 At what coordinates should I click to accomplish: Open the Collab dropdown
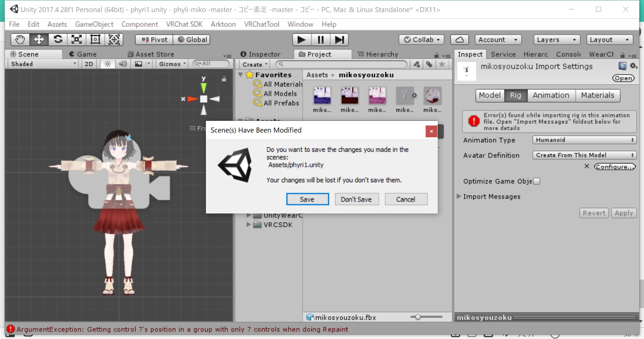click(x=422, y=40)
